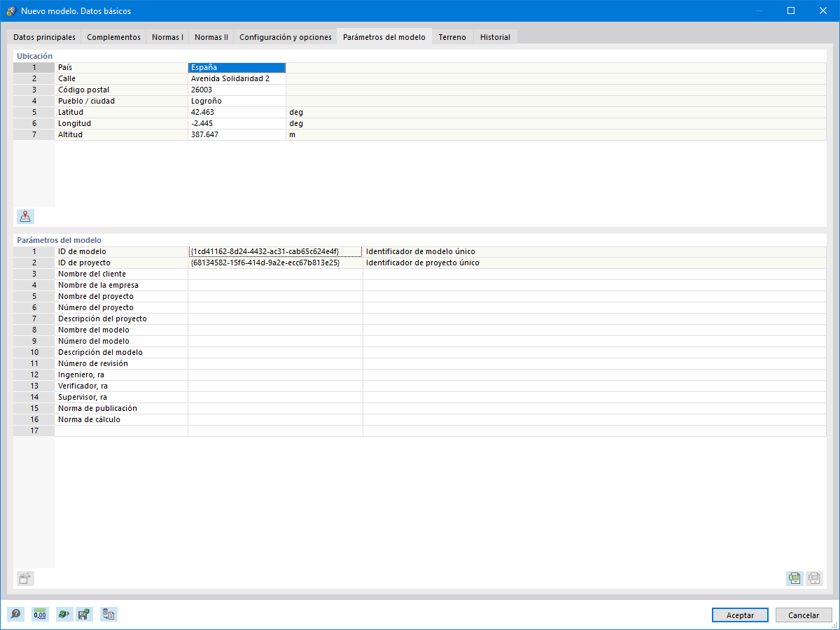The height and width of the screenshot is (630, 840).
Task: Click the Norma de cálculo value cell
Action: [x=275, y=419]
